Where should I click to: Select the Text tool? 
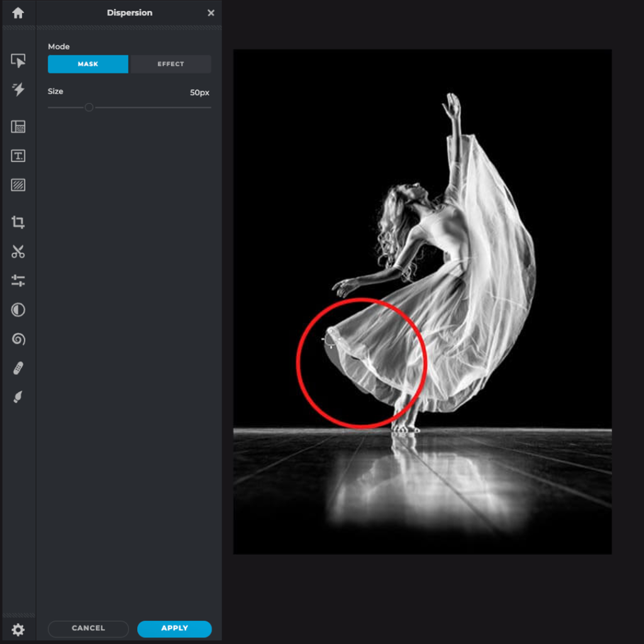(x=19, y=155)
